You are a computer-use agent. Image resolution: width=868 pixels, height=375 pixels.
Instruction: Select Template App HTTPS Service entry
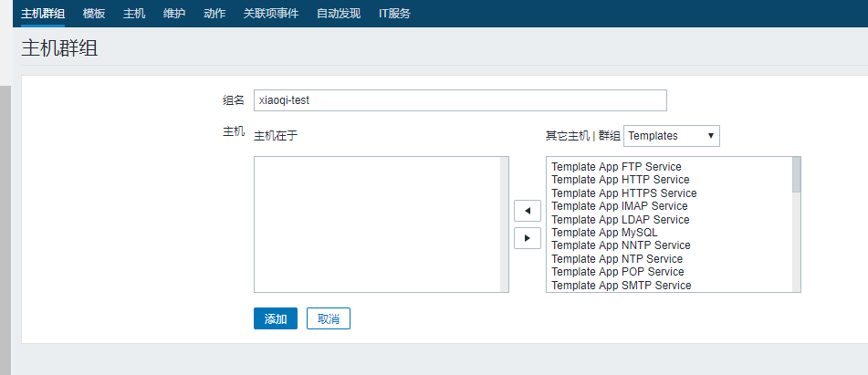(x=623, y=193)
